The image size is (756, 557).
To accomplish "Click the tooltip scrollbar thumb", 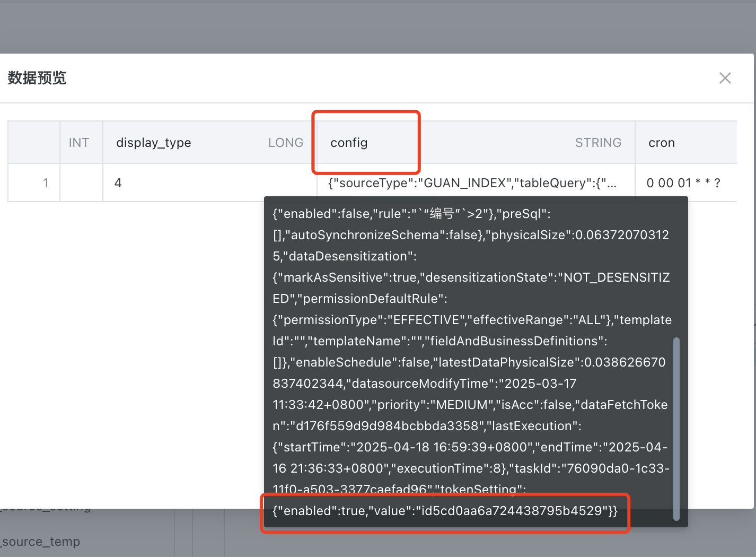I will (676, 429).
